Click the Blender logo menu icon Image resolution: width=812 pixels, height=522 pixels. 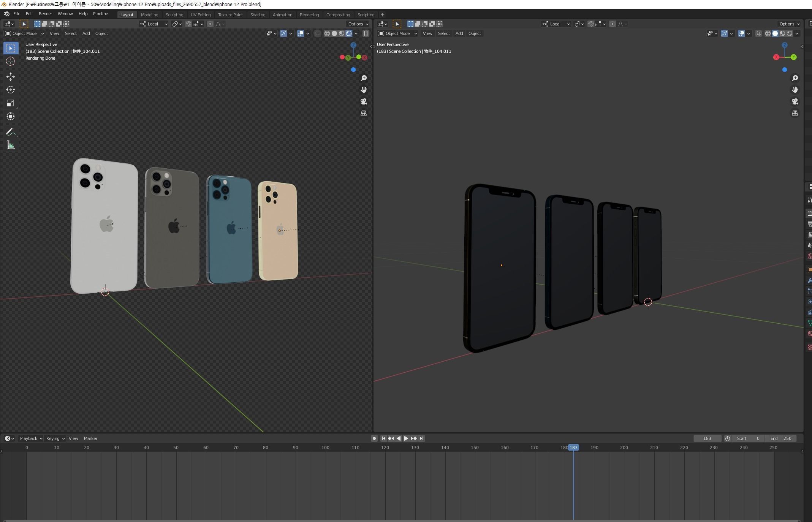coord(6,14)
